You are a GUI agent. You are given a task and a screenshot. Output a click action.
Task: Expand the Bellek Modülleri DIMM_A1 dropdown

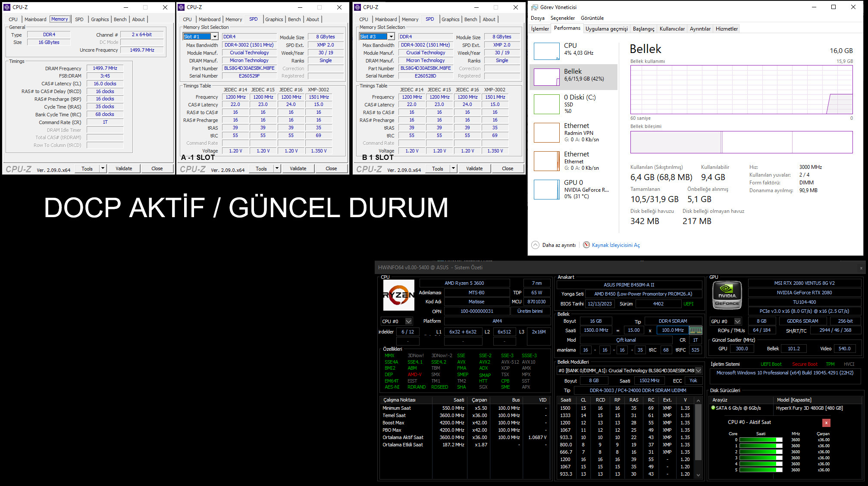click(x=699, y=371)
